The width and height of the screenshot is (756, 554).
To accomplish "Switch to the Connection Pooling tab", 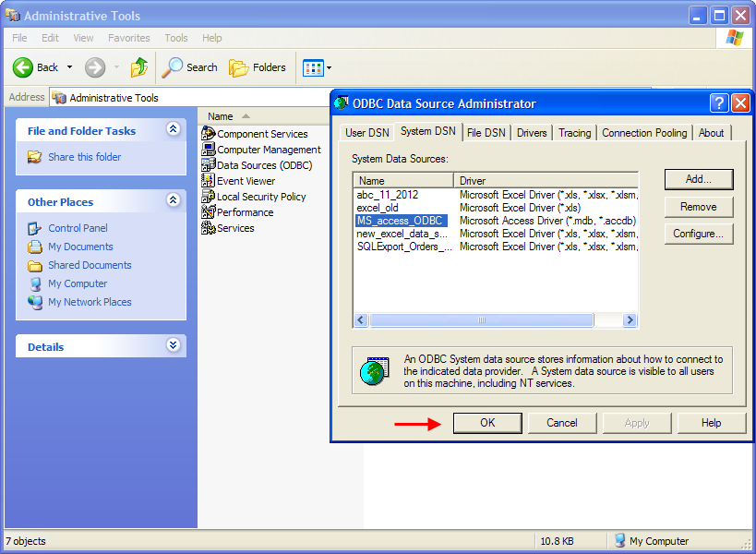I will point(644,133).
